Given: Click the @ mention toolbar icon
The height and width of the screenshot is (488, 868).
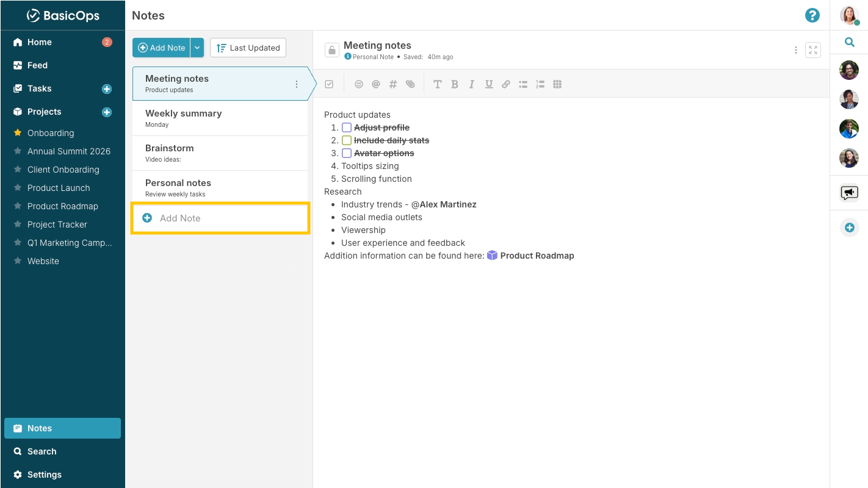Looking at the screenshot, I should click(x=376, y=85).
